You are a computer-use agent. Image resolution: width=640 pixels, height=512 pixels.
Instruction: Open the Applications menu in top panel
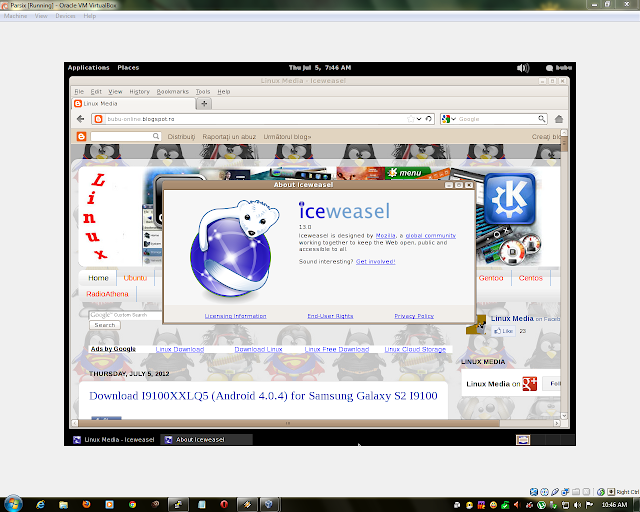(89, 68)
